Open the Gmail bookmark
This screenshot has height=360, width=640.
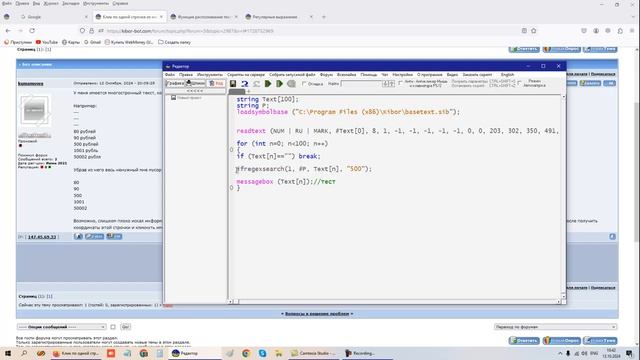point(92,42)
